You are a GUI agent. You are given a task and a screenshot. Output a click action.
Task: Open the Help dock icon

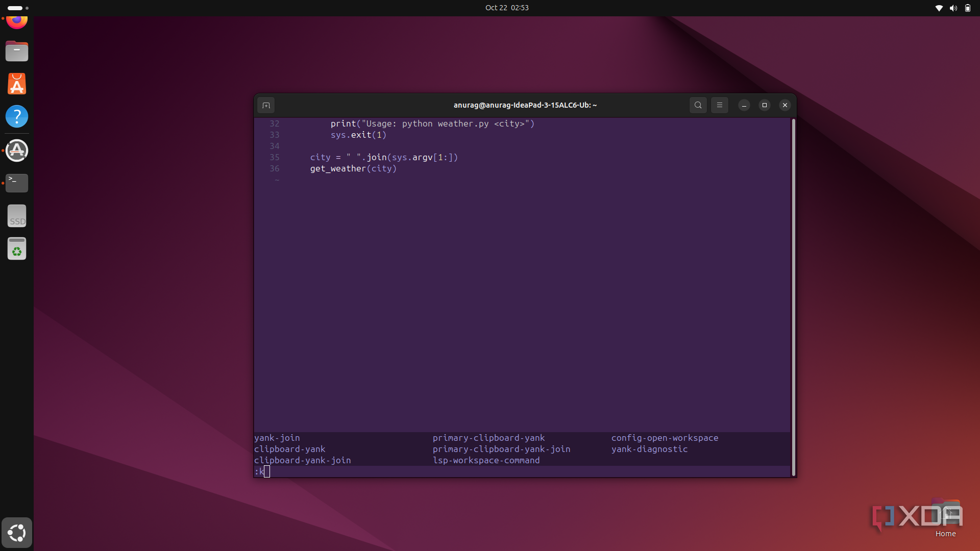[17, 117]
